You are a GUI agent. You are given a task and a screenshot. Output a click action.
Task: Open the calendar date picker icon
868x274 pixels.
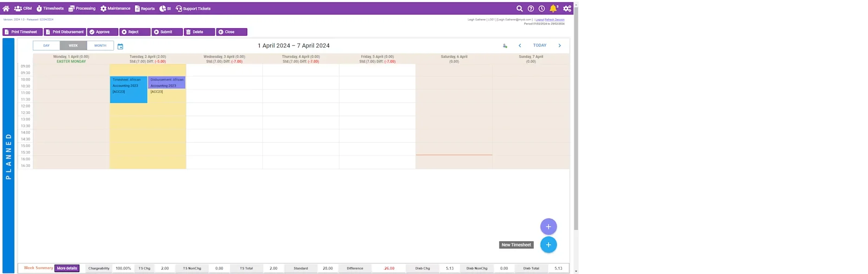[x=120, y=46]
